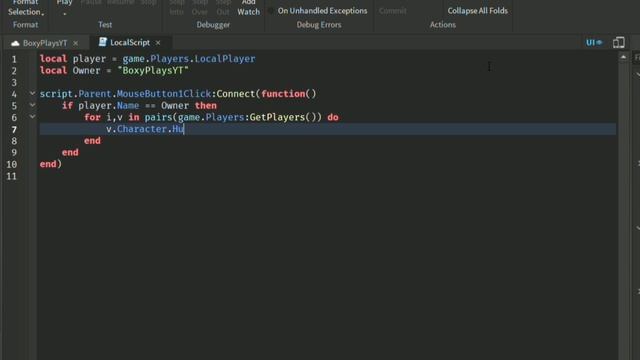Click the "end" keyword on line 8
The height and width of the screenshot is (360, 640).
[x=92, y=140]
